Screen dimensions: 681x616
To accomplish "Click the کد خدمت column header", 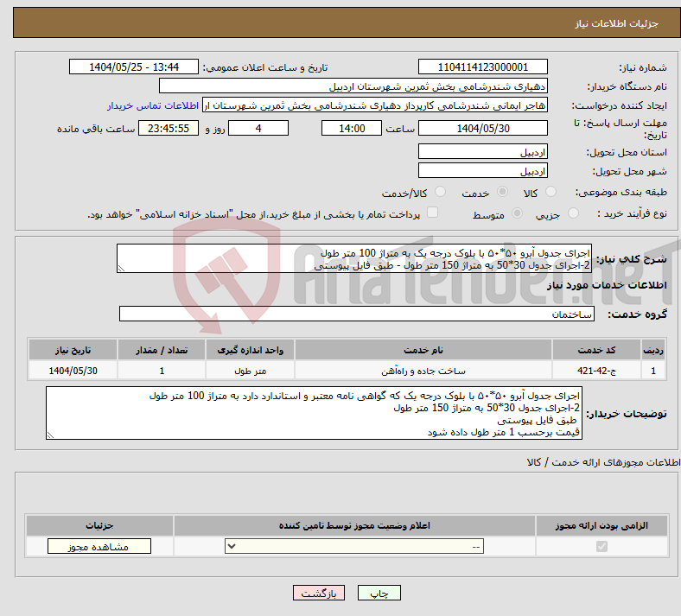I will [597, 350].
